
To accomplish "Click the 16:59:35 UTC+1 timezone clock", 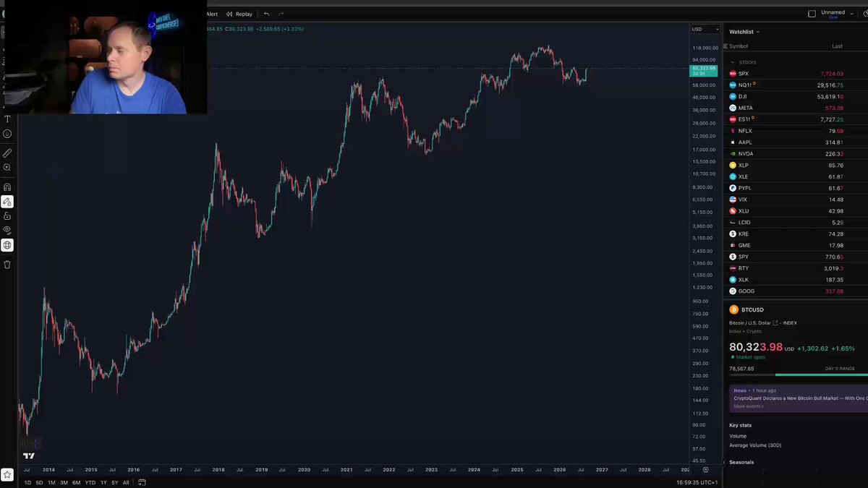I will (697, 482).
